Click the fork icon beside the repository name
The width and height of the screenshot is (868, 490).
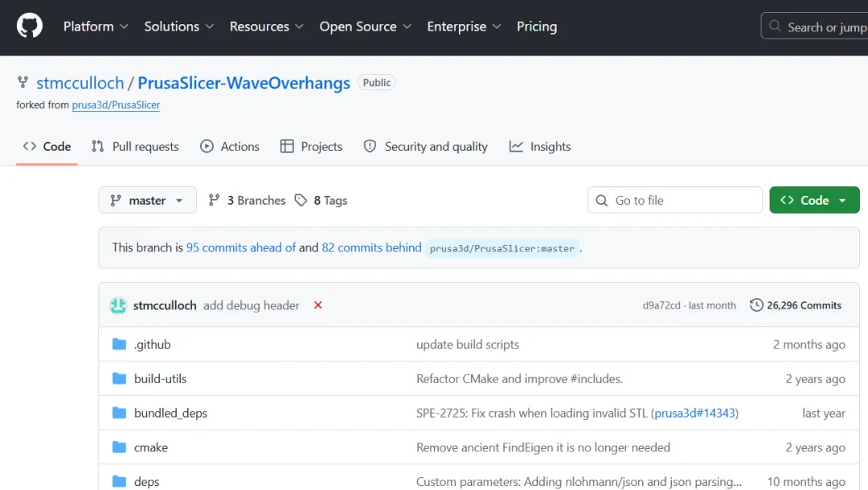click(x=23, y=83)
